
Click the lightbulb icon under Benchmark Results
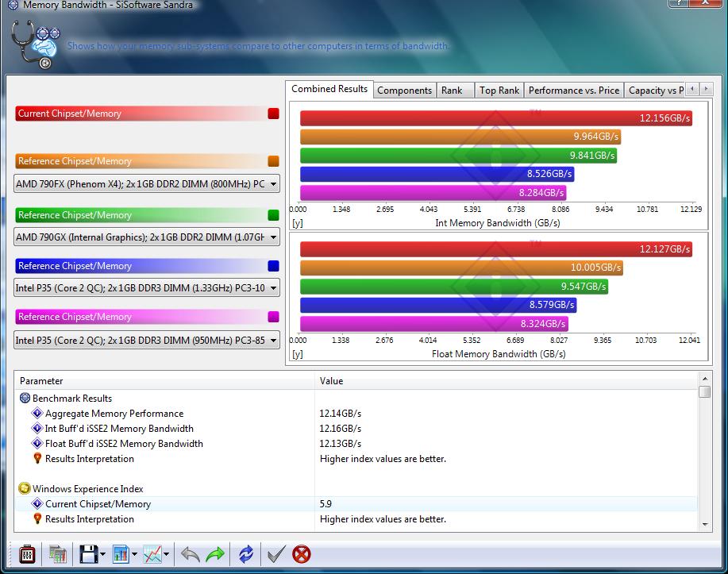click(37, 458)
